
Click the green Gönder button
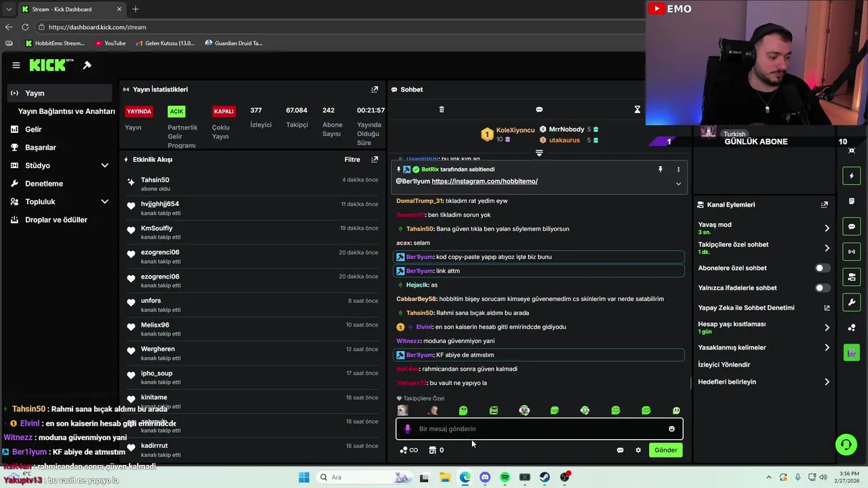point(665,450)
